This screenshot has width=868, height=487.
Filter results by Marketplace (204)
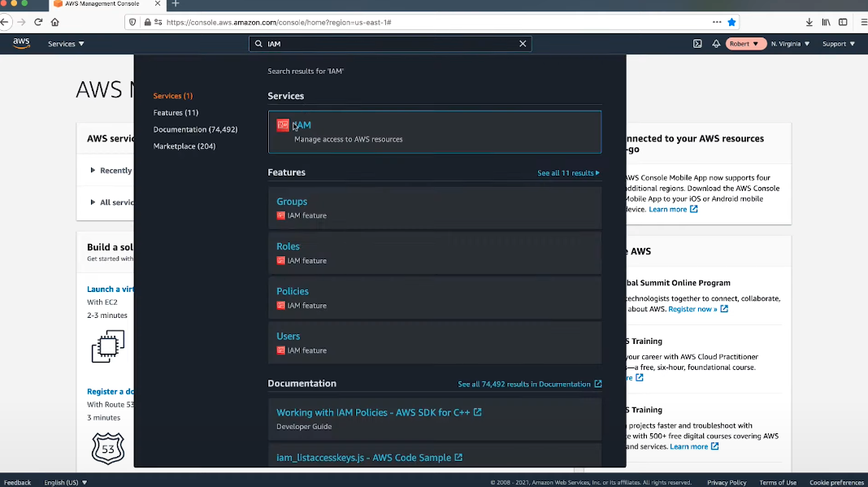[184, 146]
